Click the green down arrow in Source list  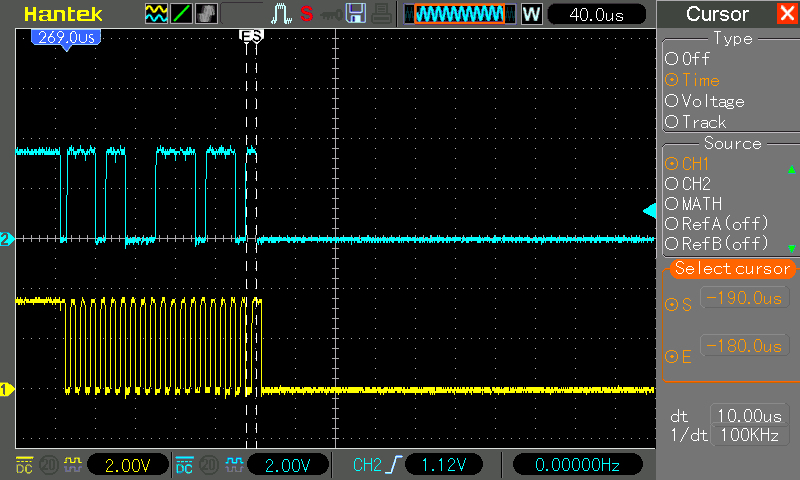pyautogui.click(x=791, y=248)
